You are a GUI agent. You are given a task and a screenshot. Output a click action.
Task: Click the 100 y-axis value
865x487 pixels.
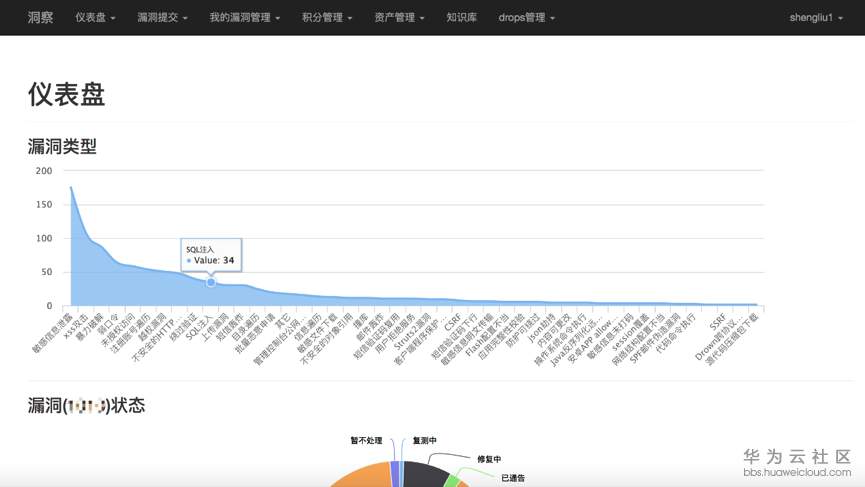pyautogui.click(x=44, y=238)
